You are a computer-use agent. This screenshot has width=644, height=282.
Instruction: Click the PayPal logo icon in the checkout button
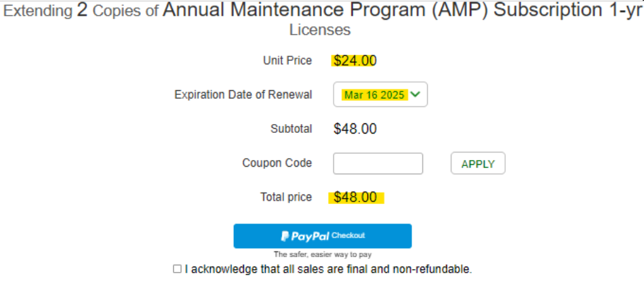(285, 236)
